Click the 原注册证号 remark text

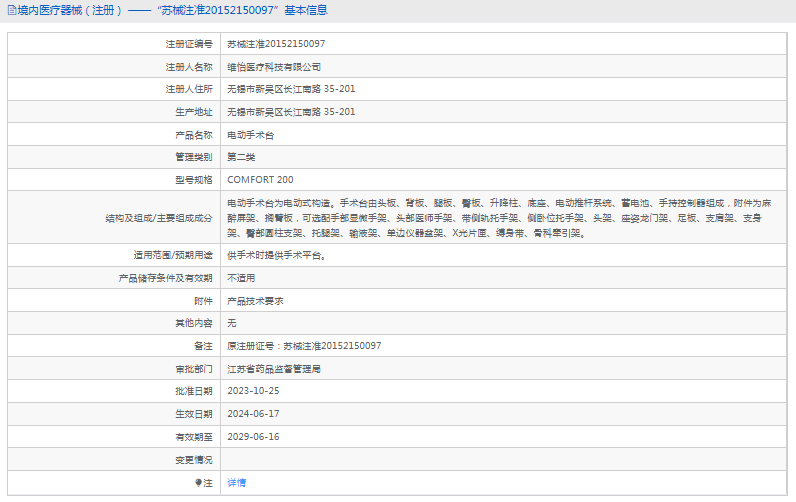[303, 346]
